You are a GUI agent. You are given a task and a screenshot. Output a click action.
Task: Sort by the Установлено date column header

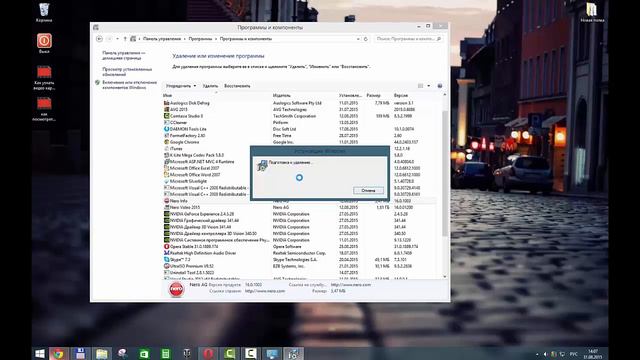coord(350,96)
